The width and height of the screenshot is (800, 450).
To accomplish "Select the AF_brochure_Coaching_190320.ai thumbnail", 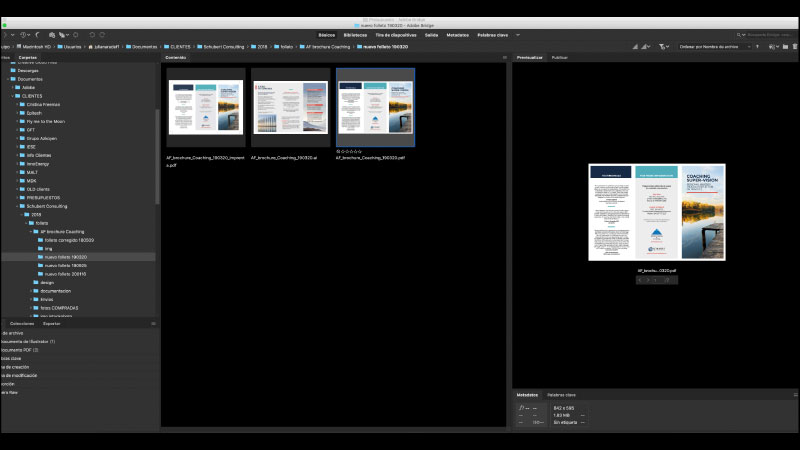I will pyautogui.click(x=290, y=107).
